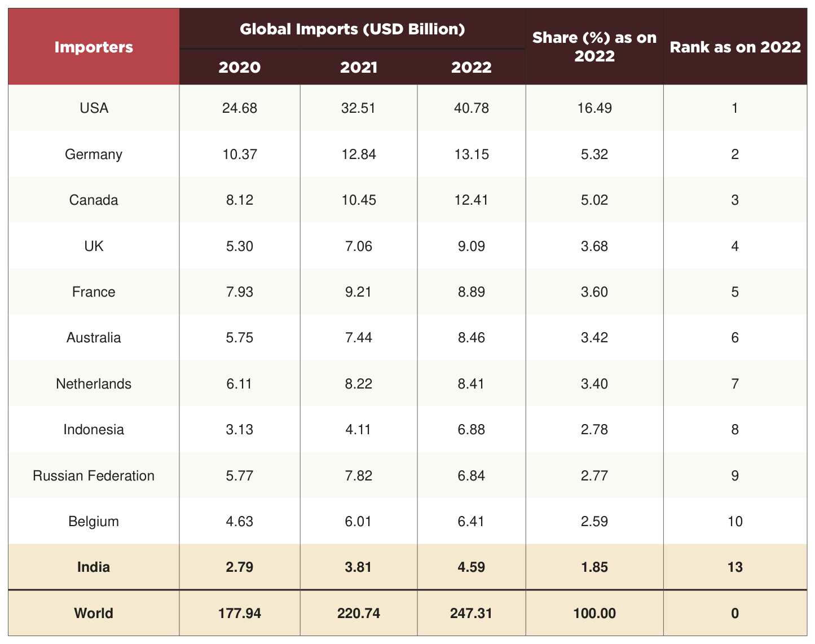Select the "Indonesia" importer cell
Image resolution: width=815 pixels, height=644 pixels.
point(94,429)
